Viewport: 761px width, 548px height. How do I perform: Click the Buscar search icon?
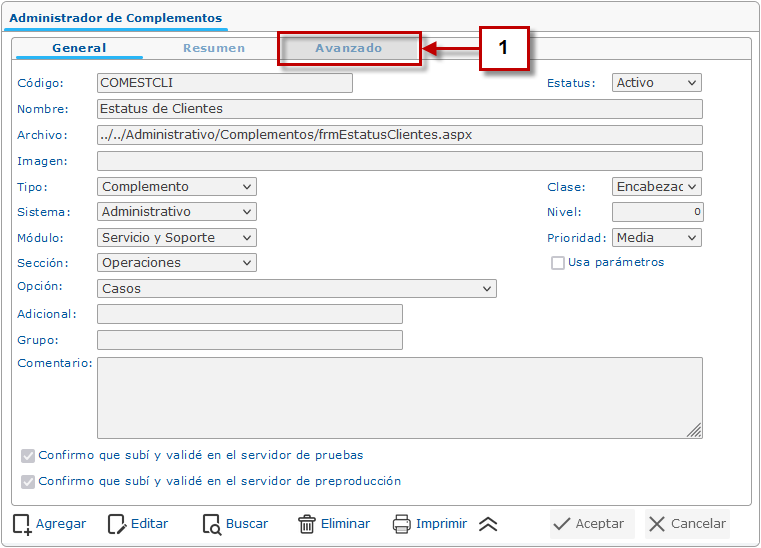coord(211,524)
